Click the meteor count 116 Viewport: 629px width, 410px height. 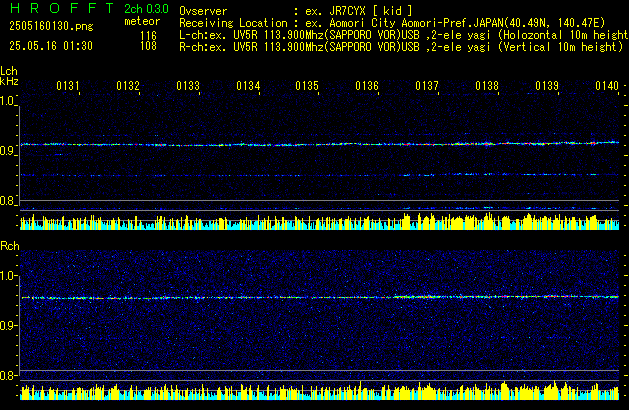pyautogui.click(x=148, y=36)
